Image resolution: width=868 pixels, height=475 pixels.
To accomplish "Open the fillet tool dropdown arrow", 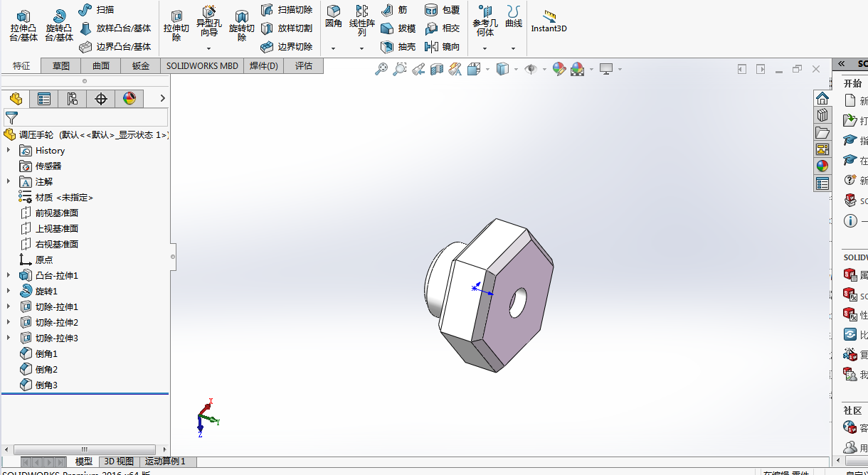I will click(x=333, y=48).
